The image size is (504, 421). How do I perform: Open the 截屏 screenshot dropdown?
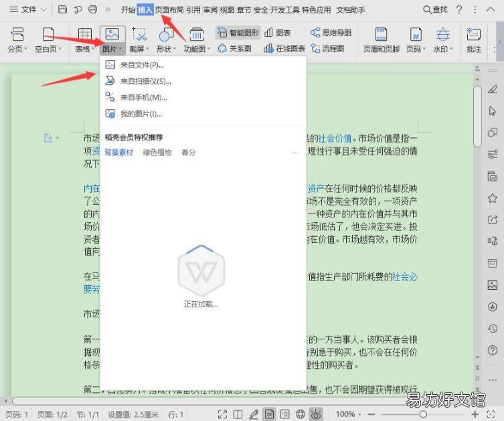[x=139, y=40]
